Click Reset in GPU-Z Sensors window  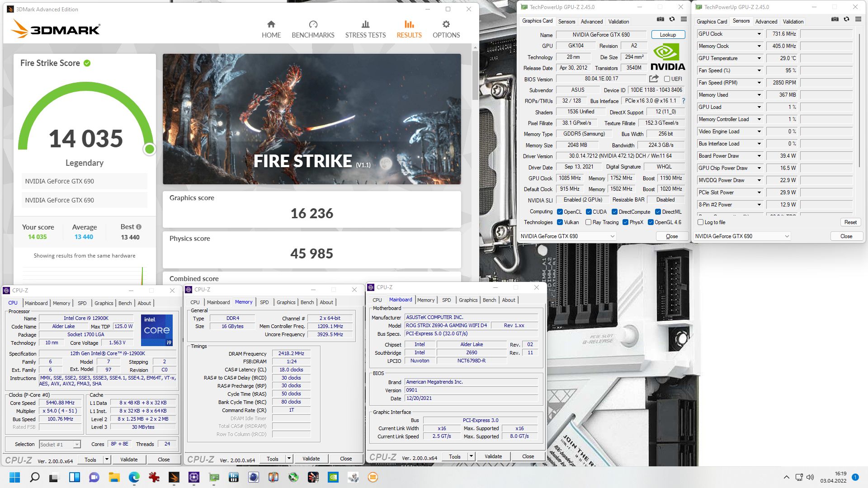850,222
